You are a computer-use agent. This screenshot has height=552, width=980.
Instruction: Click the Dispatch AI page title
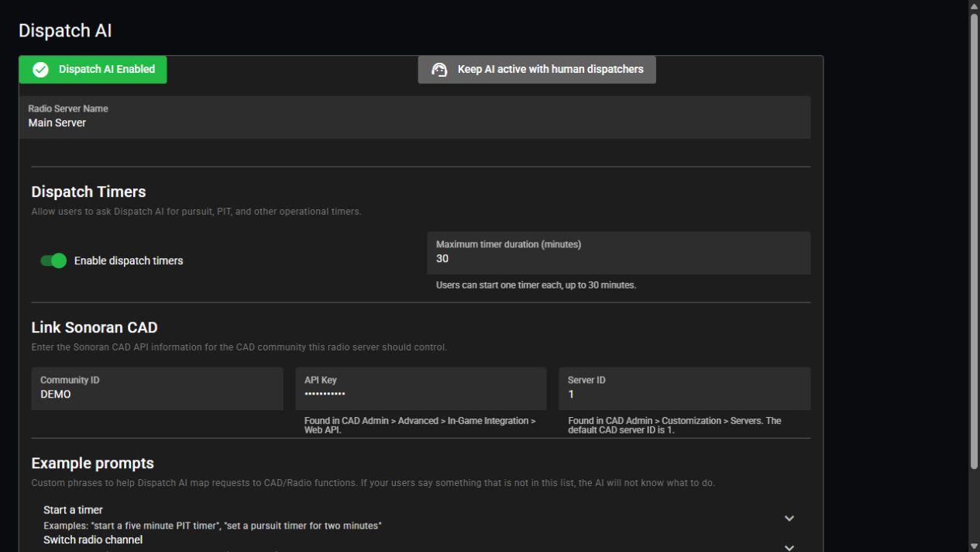point(65,30)
